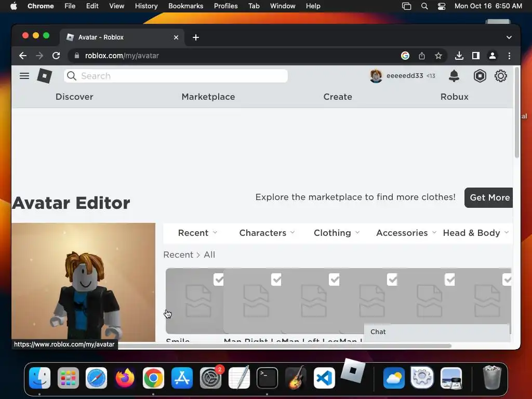This screenshot has height=399, width=532.
Task: Open the Chat panel
Action: pyautogui.click(x=436, y=332)
